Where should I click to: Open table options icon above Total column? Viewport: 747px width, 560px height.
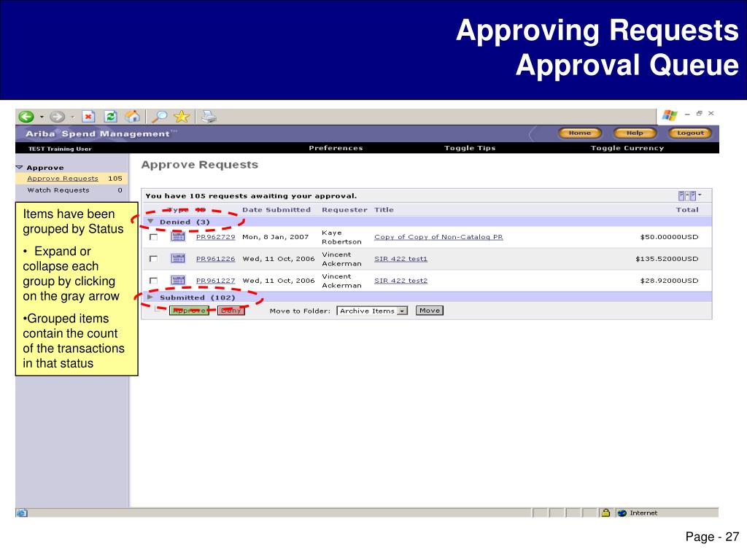pos(689,195)
